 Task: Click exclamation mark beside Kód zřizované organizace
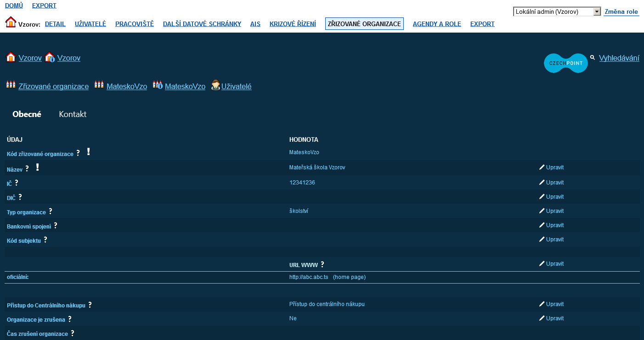[88, 152]
